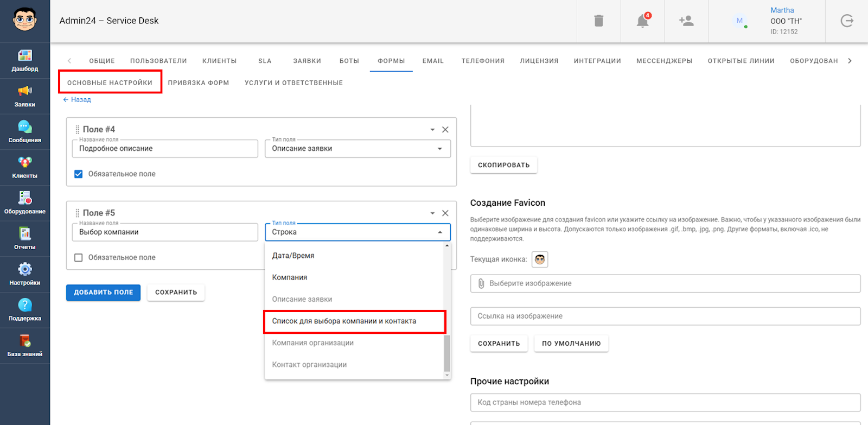Choose Список для выбора компании и контакта
The height and width of the screenshot is (425, 868).
344,321
